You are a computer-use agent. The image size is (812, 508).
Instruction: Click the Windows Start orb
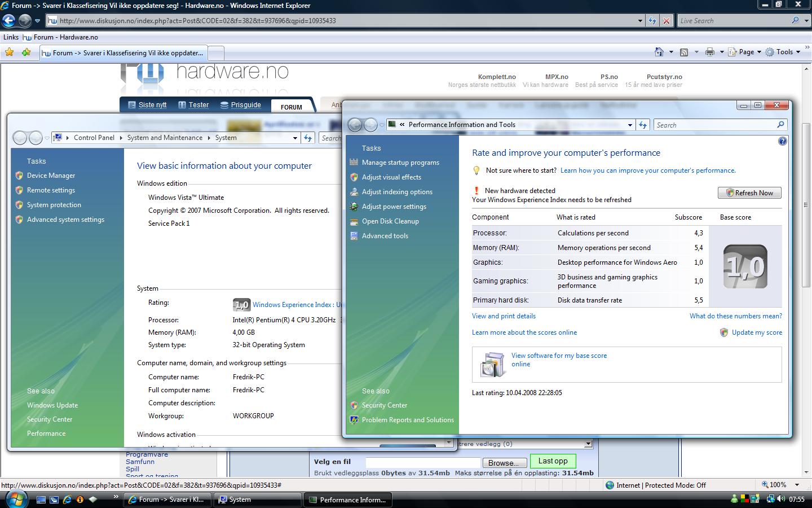click(16, 499)
